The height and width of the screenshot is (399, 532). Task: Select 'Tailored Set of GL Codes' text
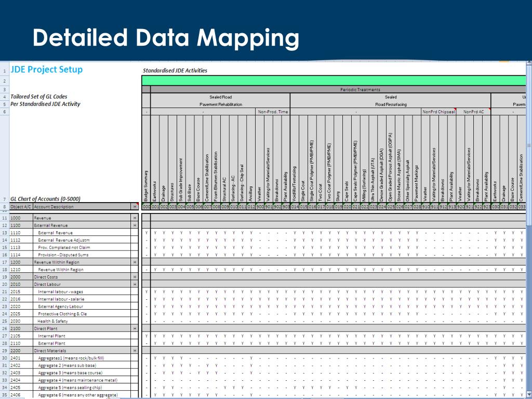[38, 97]
